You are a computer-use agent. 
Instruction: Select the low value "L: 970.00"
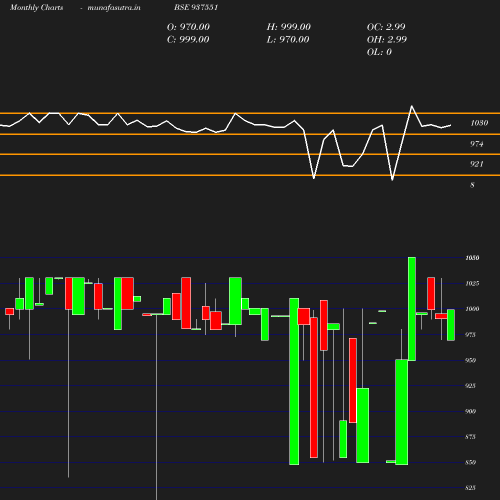pyautogui.click(x=288, y=40)
